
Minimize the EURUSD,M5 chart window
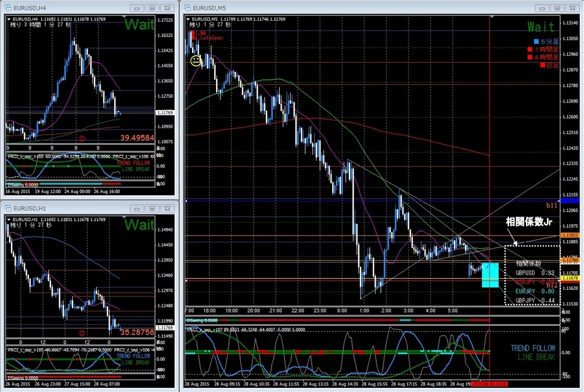(x=542, y=8)
